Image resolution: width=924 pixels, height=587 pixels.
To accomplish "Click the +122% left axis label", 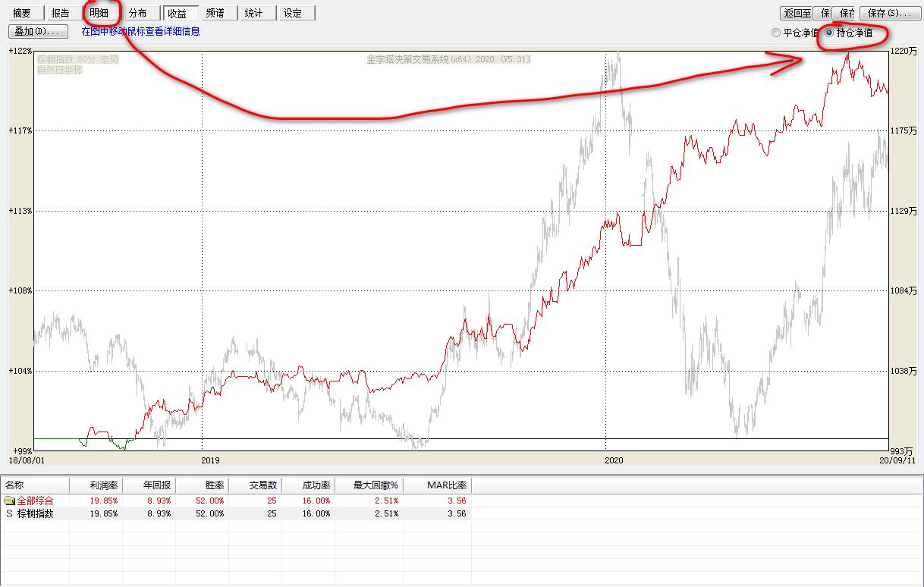I will (x=20, y=51).
